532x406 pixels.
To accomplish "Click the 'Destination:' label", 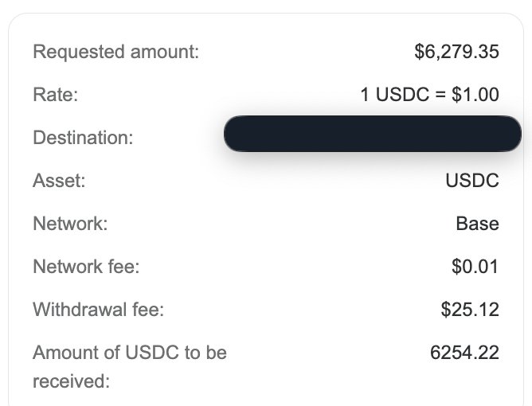I will (x=82, y=138).
